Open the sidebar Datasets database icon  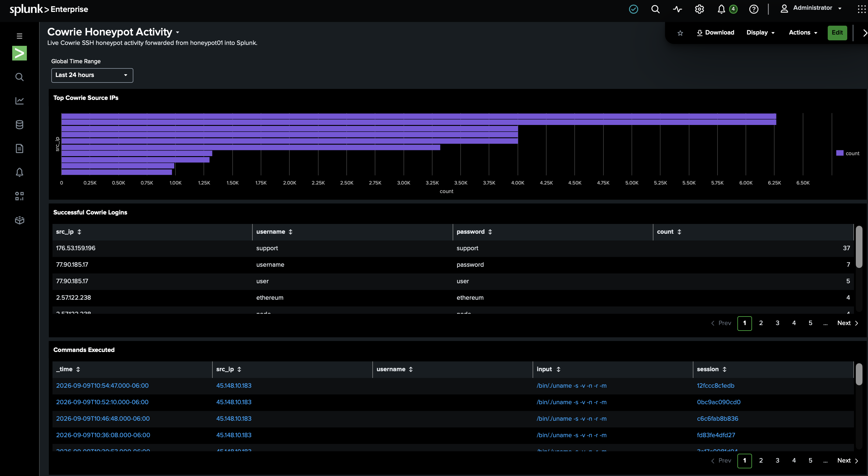click(x=20, y=124)
